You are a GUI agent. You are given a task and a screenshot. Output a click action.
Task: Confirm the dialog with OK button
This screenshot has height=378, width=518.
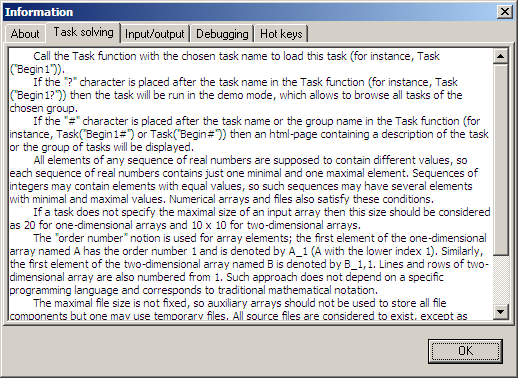point(465,351)
